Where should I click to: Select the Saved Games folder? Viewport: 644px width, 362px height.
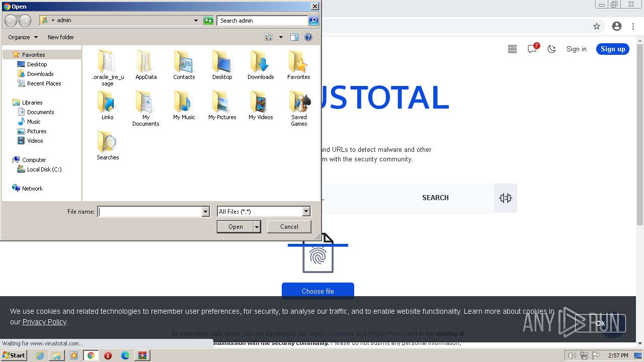click(299, 108)
